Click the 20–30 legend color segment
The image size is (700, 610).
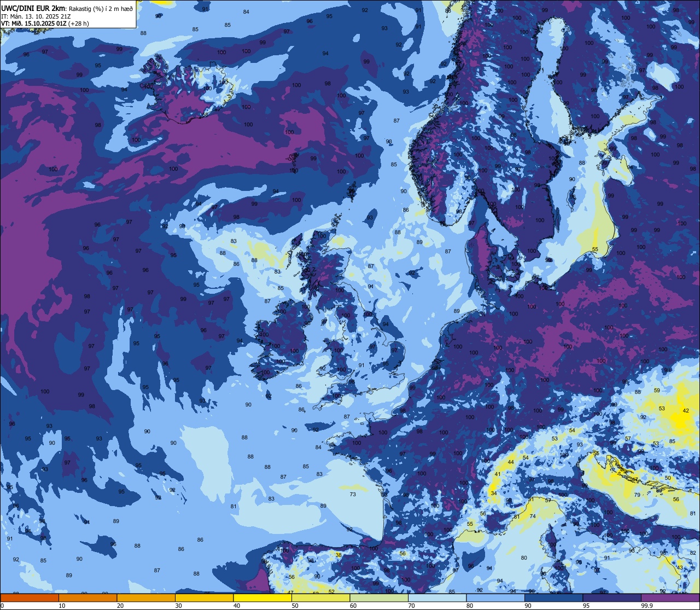click(146, 597)
